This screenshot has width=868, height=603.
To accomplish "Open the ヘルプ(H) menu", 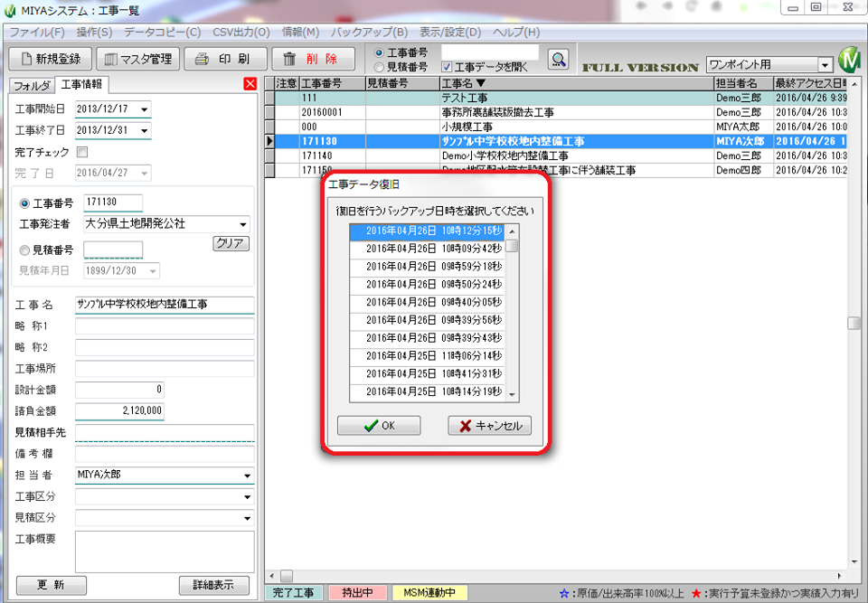I will click(x=516, y=33).
